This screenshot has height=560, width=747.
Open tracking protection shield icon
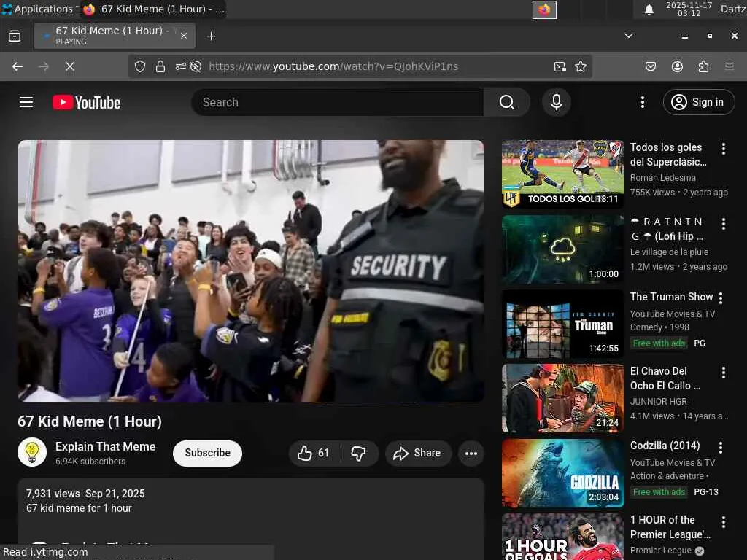point(139,66)
